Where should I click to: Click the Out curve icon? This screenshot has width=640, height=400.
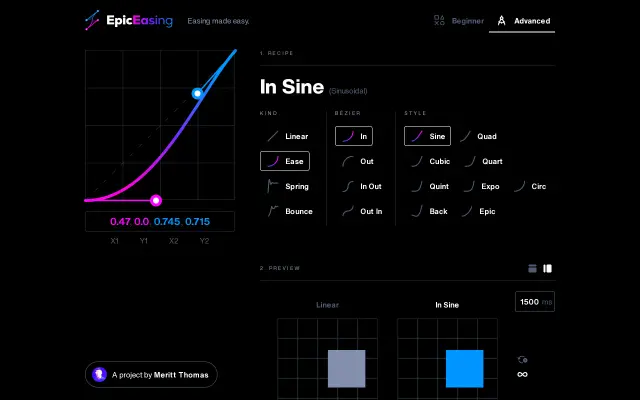point(348,161)
